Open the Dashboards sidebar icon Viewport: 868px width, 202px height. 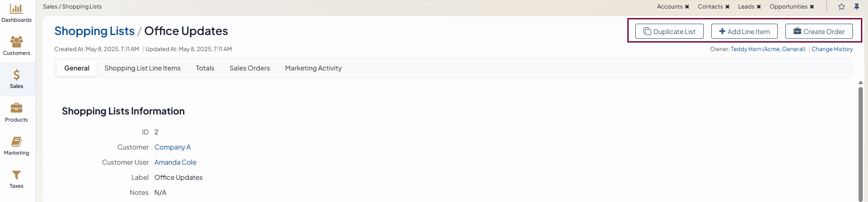(17, 9)
